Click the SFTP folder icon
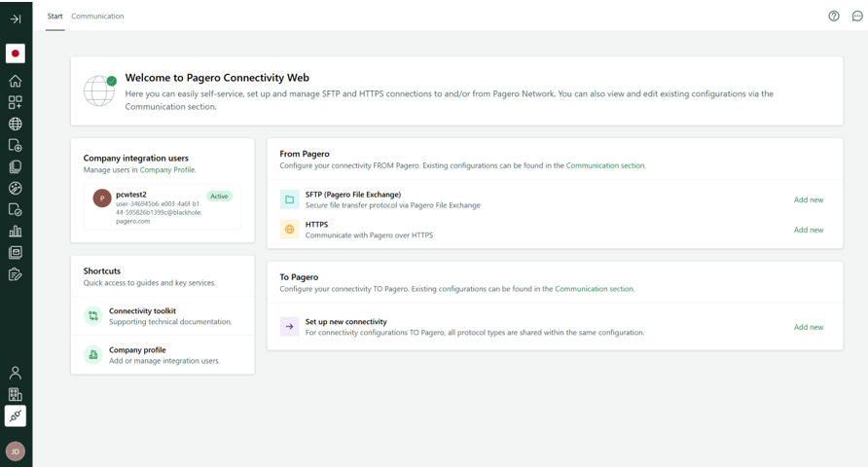 290,199
